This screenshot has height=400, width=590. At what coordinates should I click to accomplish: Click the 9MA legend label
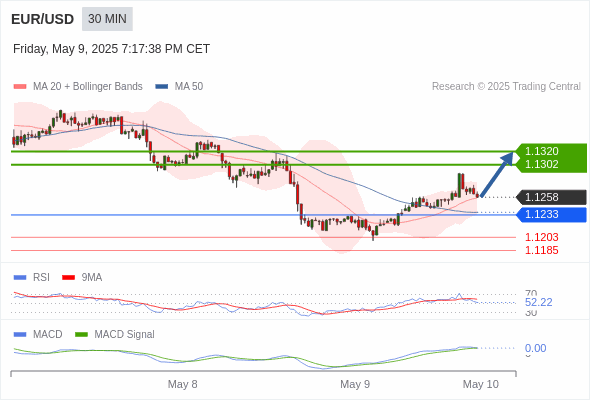[92, 278]
